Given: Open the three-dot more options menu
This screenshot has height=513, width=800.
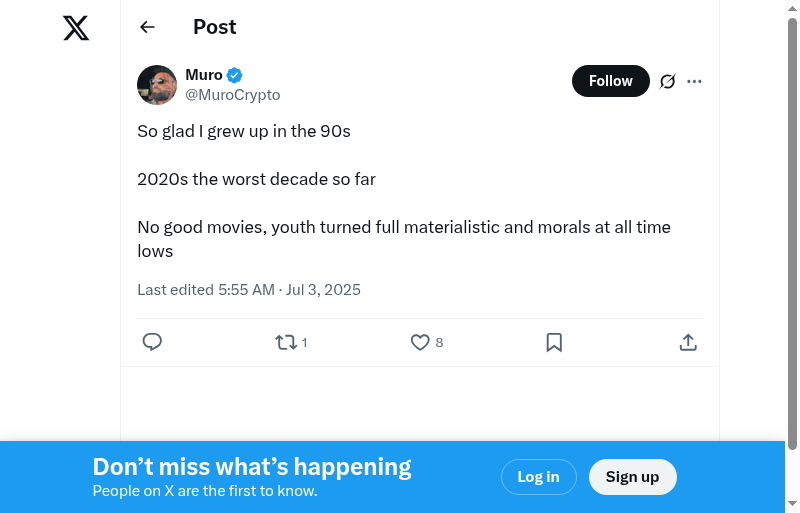Looking at the screenshot, I should click(x=695, y=81).
